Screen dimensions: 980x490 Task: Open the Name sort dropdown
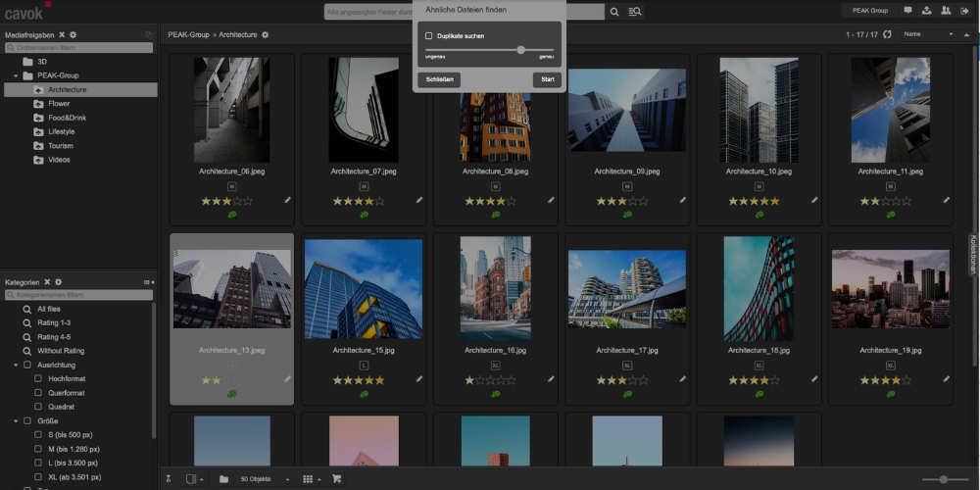(x=927, y=34)
